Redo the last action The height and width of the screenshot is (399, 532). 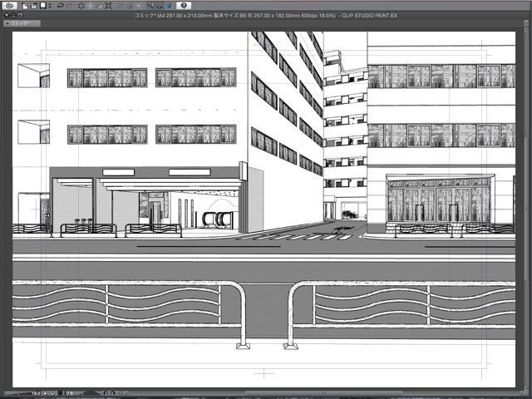tap(70, 6)
